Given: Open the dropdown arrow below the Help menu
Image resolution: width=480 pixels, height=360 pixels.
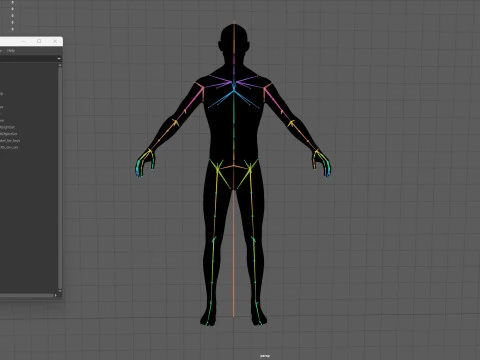Looking at the screenshot, I should pyautogui.click(x=59, y=59).
